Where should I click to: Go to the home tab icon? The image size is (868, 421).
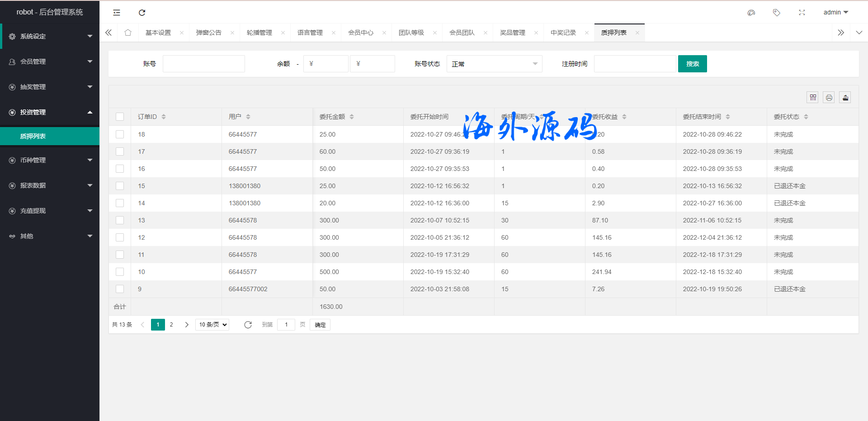coord(128,33)
